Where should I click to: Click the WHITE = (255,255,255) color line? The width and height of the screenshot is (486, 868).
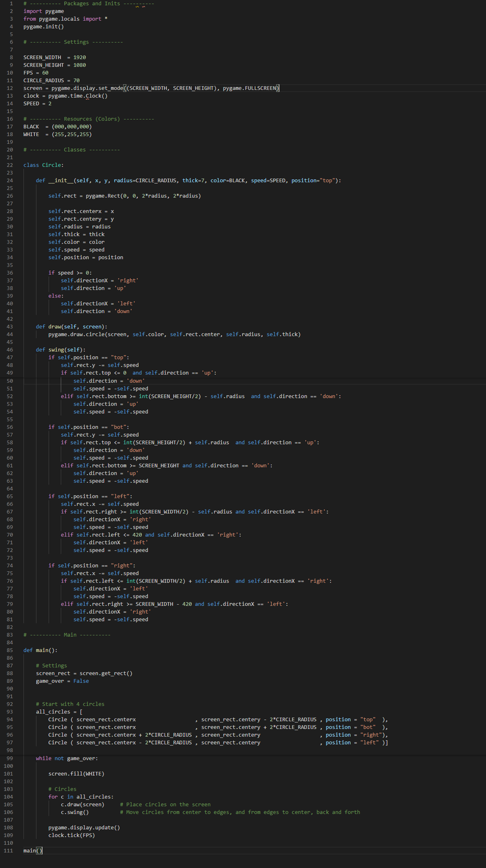pos(57,134)
